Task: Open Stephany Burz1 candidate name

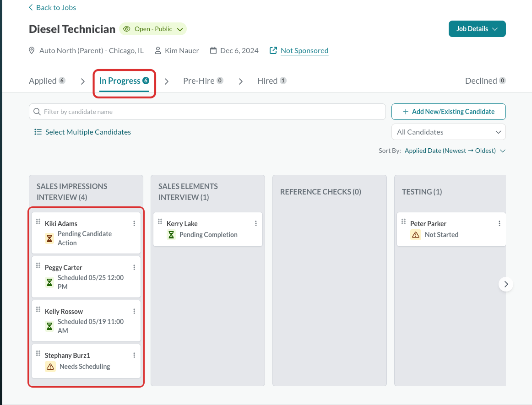Action: [x=67, y=356]
